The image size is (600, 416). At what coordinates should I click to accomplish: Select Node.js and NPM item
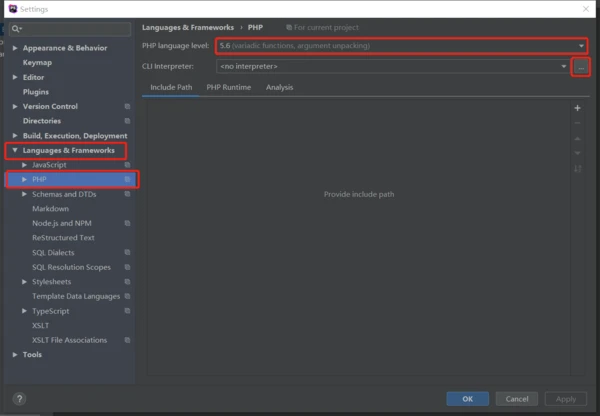[62, 223]
